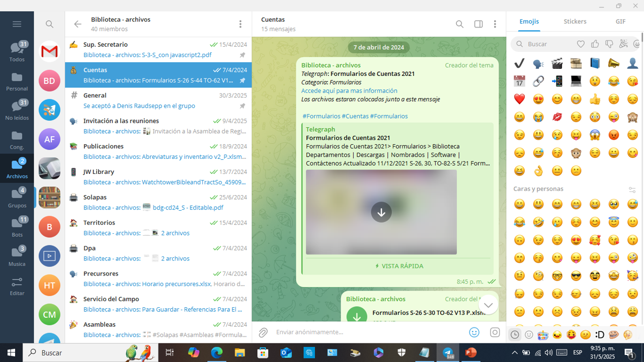This screenshot has height=362, width=644.
Task: Filter emojis by the heart category
Action: [581, 44]
